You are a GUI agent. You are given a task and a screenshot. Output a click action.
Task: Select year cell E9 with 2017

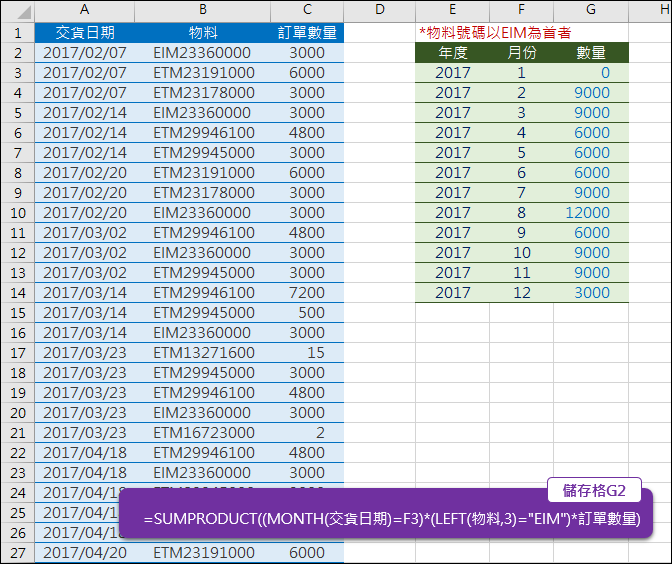pyautogui.click(x=453, y=193)
